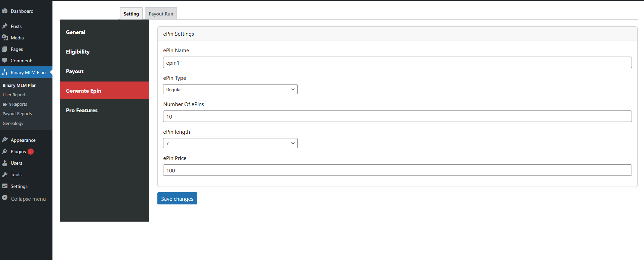
Task: Open the Eligibility settings section
Action: click(78, 52)
